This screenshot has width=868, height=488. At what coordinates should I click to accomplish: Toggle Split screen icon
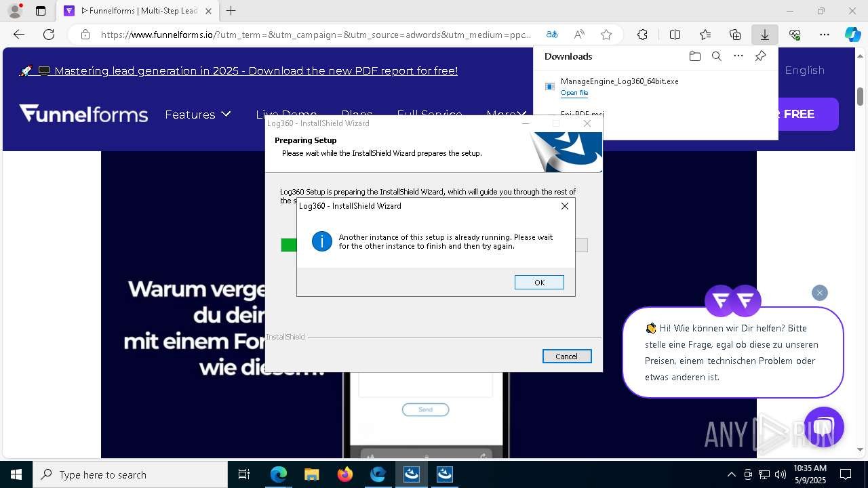point(675,35)
